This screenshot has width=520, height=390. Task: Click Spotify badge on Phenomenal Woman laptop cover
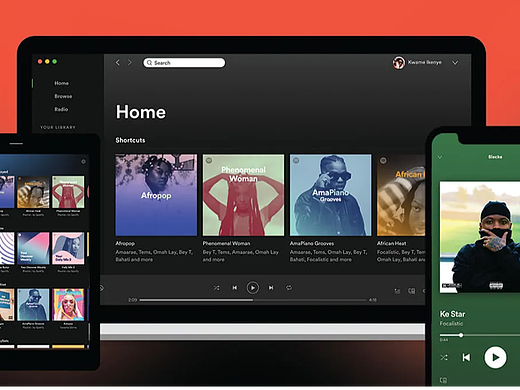tap(209, 160)
